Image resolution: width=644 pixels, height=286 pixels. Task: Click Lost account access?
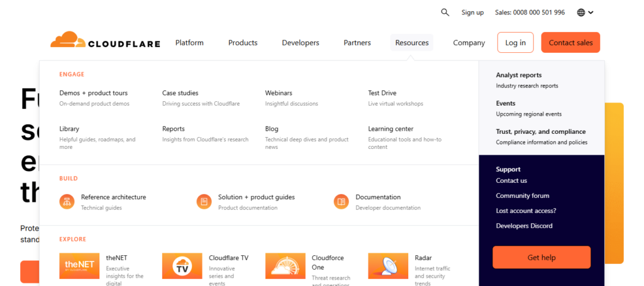(x=526, y=211)
